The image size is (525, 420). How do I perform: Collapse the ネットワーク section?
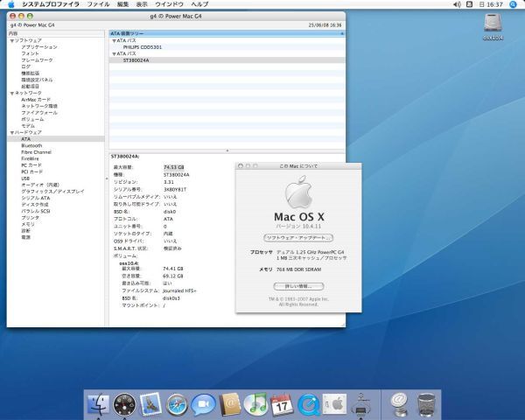pyautogui.click(x=12, y=93)
